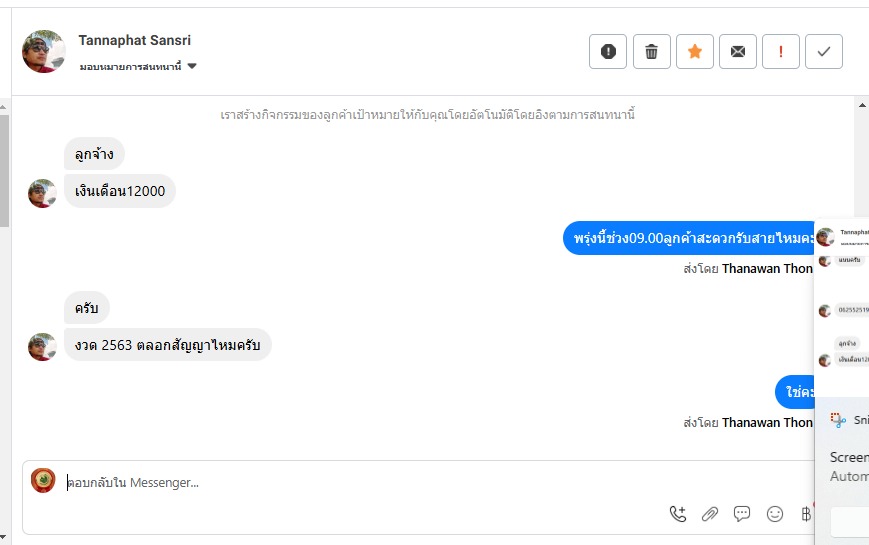
Task: Click the page avatar beside reply box
Action: click(x=43, y=481)
